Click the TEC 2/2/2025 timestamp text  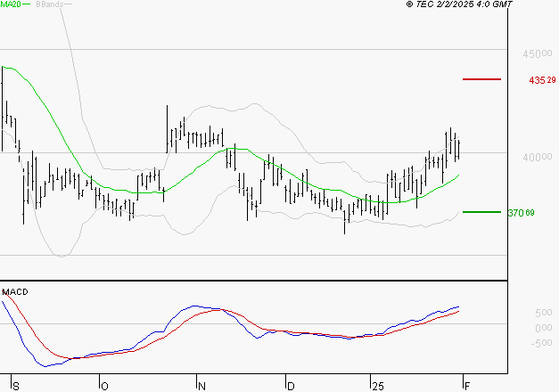(459, 4)
